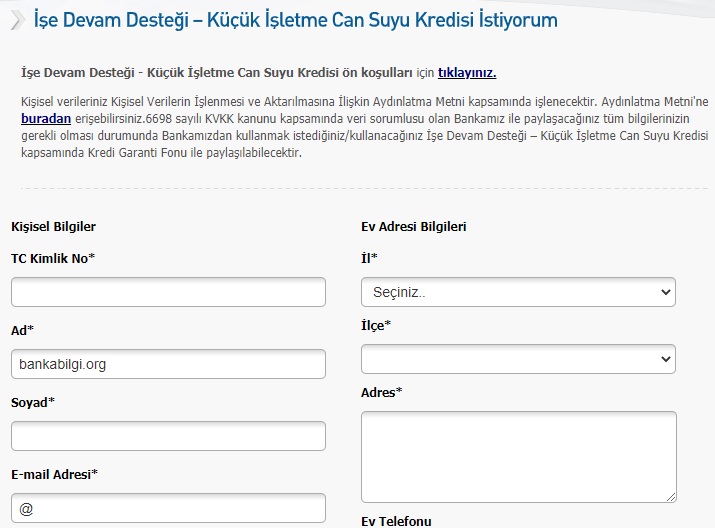Click the 'Ev Telefonu' label
This screenshot has height=528, width=715.
tap(396, 521)
